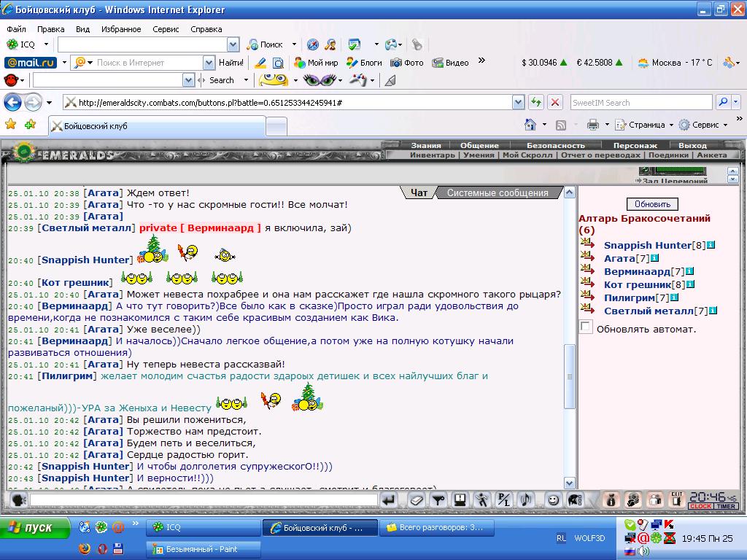747x560 pixels.
Task: Click the green health bar at top right
Action: coord(680,171)
